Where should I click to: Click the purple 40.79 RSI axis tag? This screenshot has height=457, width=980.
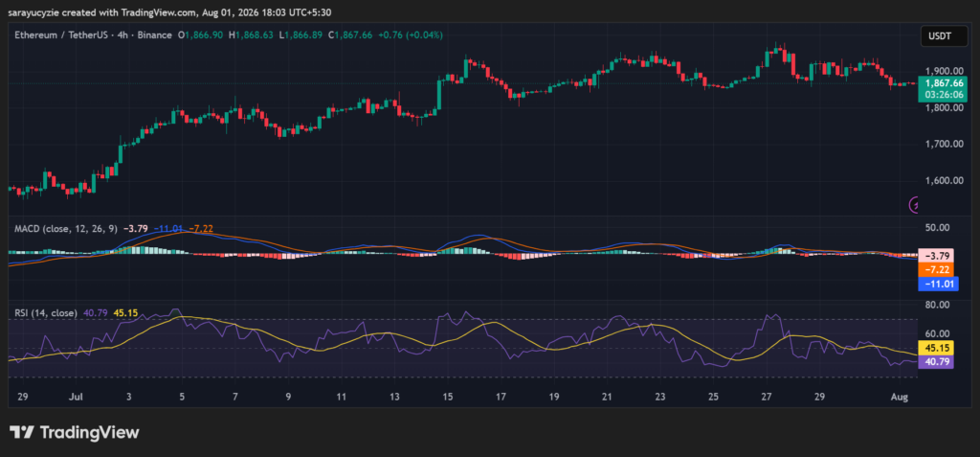pyautogui.click(x=935, y=362)
